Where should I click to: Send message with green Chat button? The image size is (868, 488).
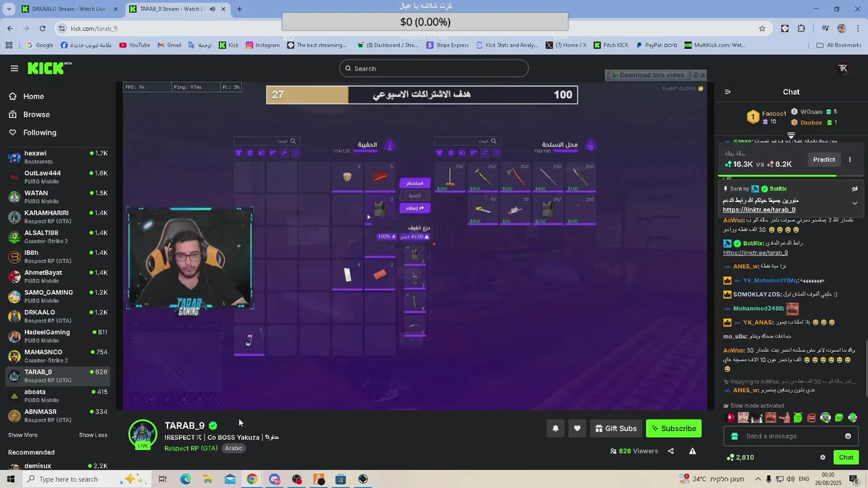click(846, 457)
